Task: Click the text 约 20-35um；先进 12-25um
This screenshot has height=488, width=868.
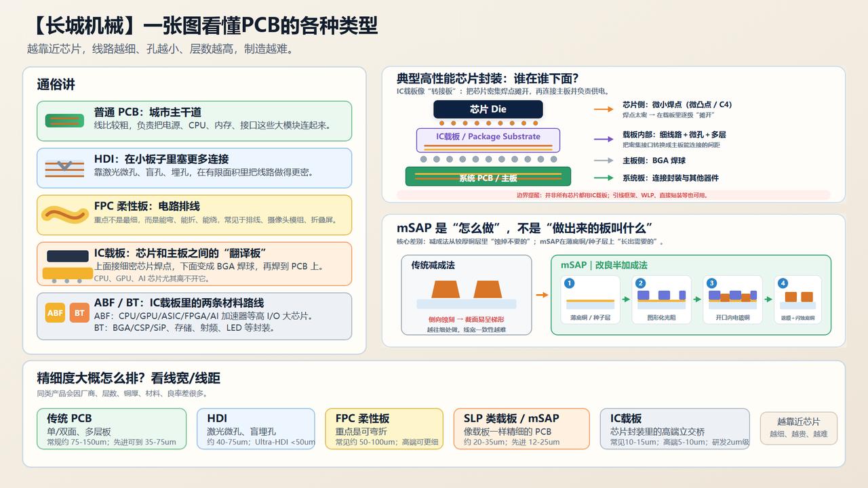Action: [x=512, y=443]
